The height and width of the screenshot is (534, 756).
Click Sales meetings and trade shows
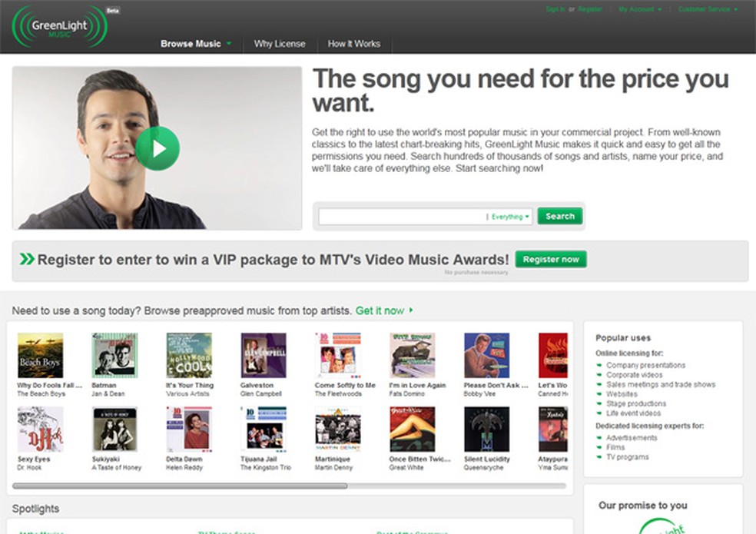coord(661,384)
